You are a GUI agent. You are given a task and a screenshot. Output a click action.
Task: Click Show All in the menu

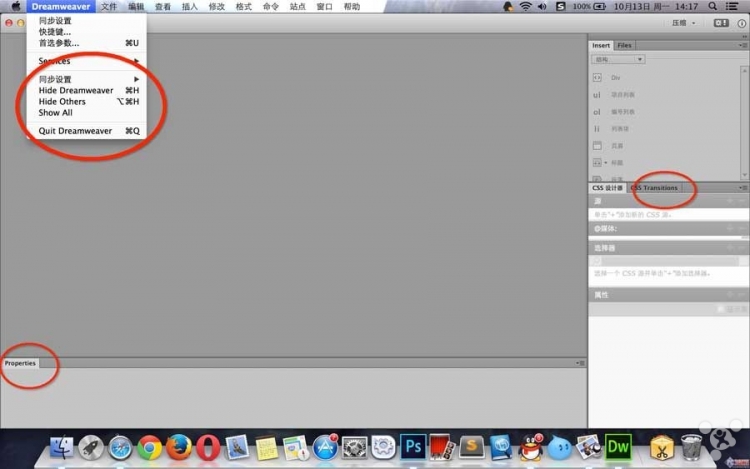56,112
